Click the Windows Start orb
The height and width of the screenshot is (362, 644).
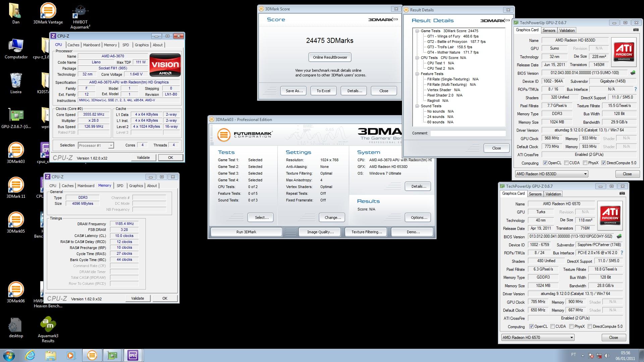(9, 355)
